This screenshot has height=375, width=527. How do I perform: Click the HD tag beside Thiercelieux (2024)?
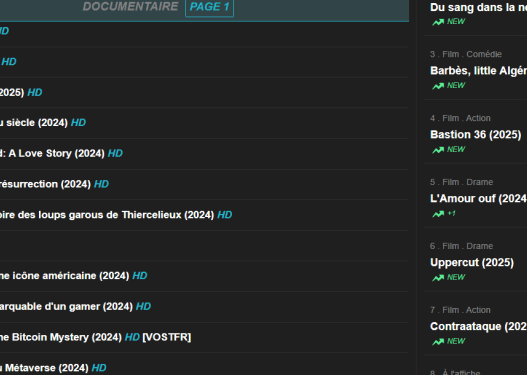click(225, 215)
